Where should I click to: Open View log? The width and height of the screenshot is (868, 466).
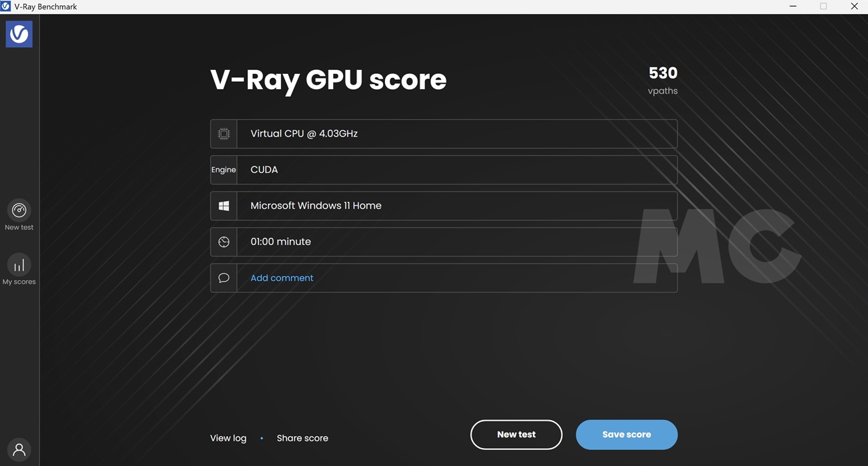228,438
